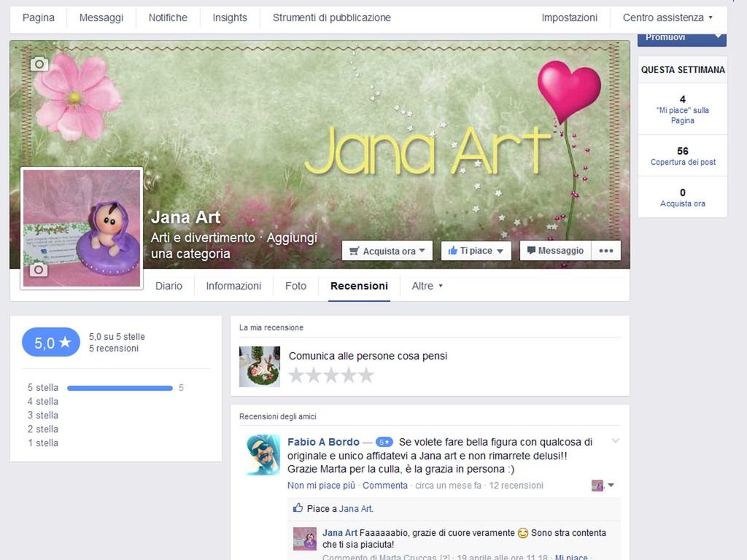
Task: Click the 2 stella rating row
Action: tap(43, 429)
